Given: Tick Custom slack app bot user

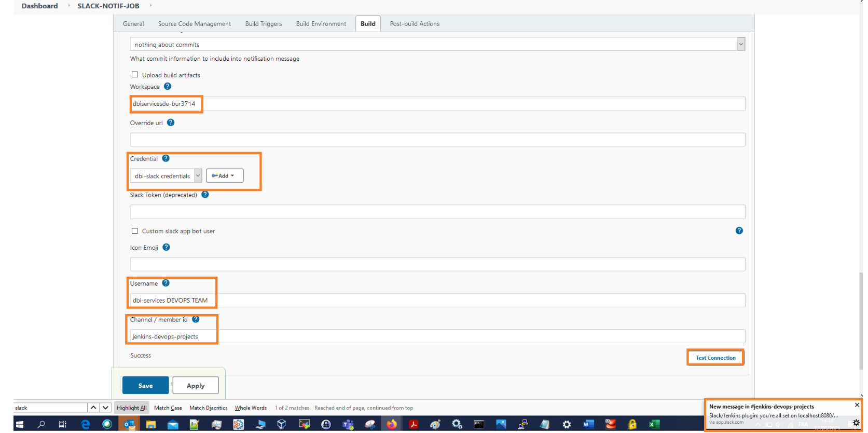Looking at the screenshot, I should click(135, 231).
